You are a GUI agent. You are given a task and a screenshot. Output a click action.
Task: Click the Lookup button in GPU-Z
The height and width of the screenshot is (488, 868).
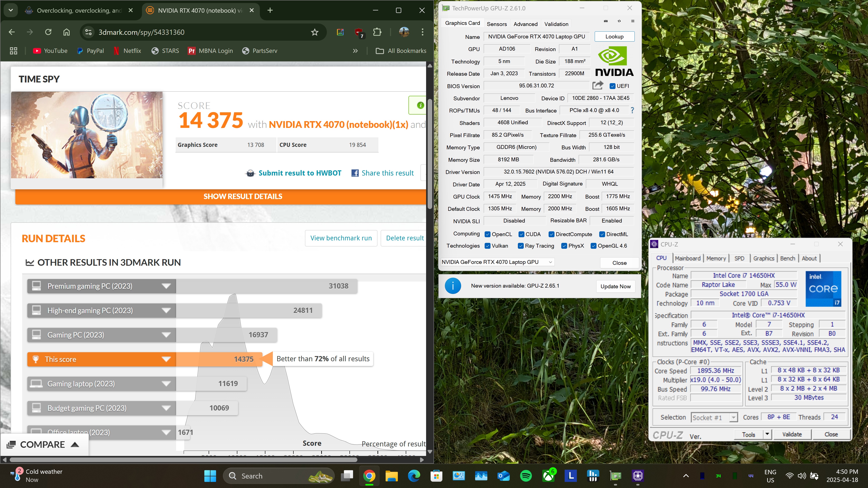(614, 36)
